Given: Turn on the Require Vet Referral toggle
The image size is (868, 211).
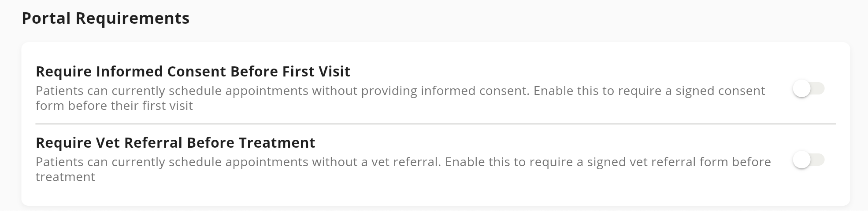Looking at the screenshot, I should coord(808,160).
